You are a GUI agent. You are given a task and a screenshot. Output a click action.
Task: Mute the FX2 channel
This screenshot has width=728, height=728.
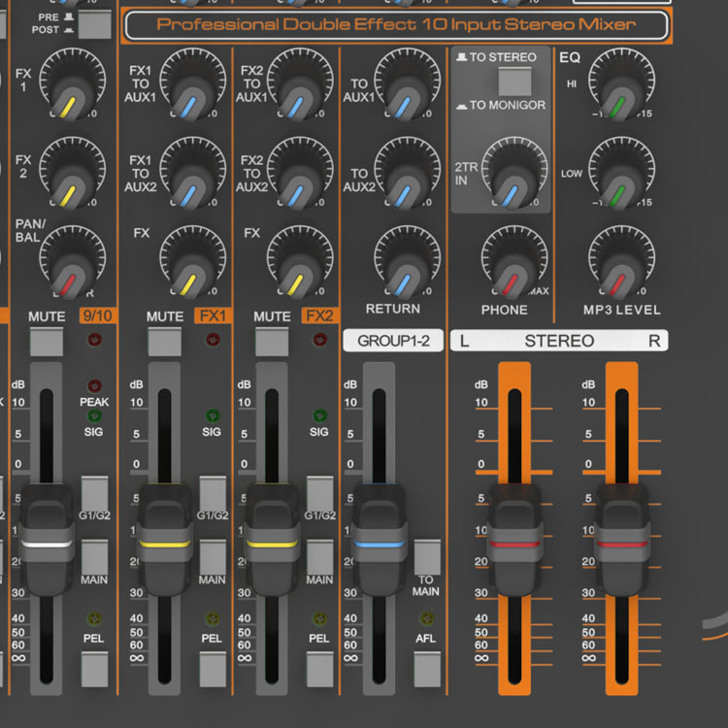click(x=272, y=342)
